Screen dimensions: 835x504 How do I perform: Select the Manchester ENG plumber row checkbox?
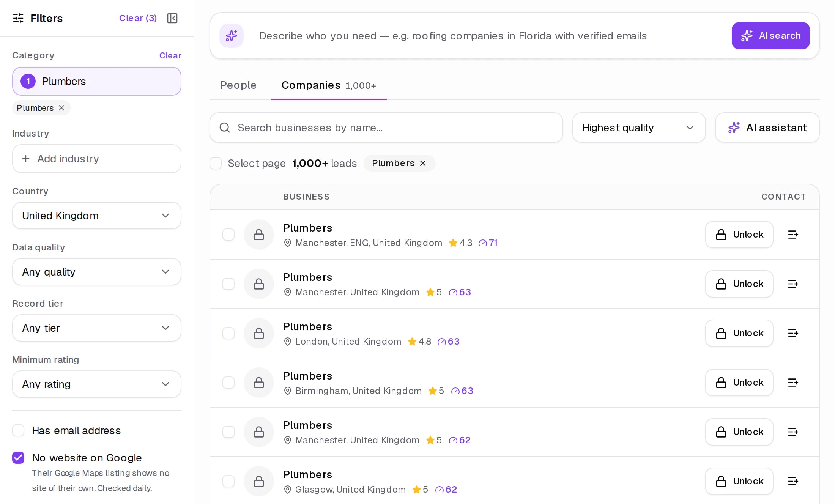228,235
